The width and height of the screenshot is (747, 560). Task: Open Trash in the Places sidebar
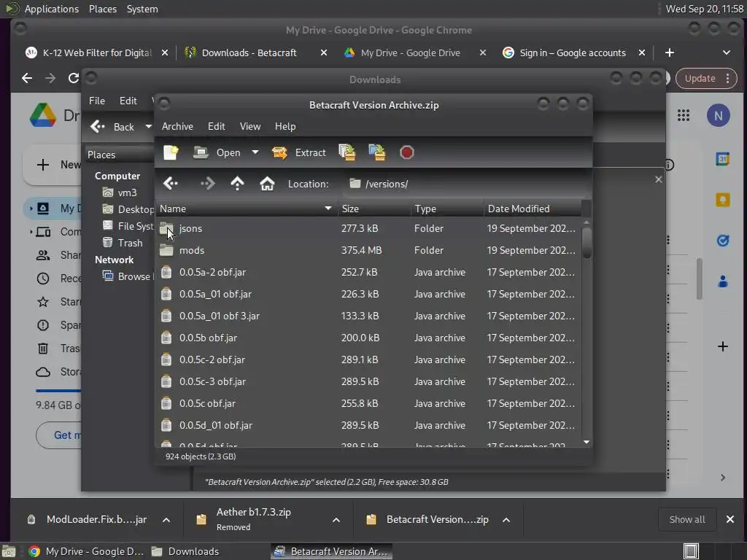[123, 243]
